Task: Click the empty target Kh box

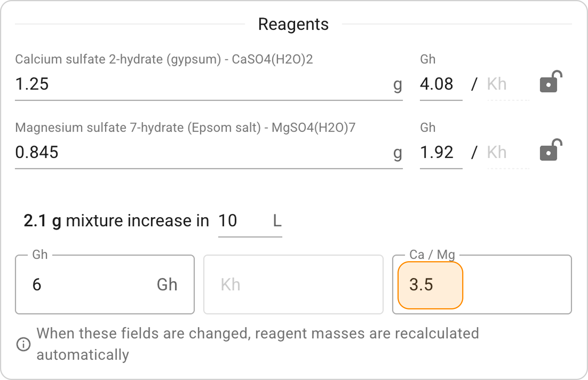Action: [293, 285]
